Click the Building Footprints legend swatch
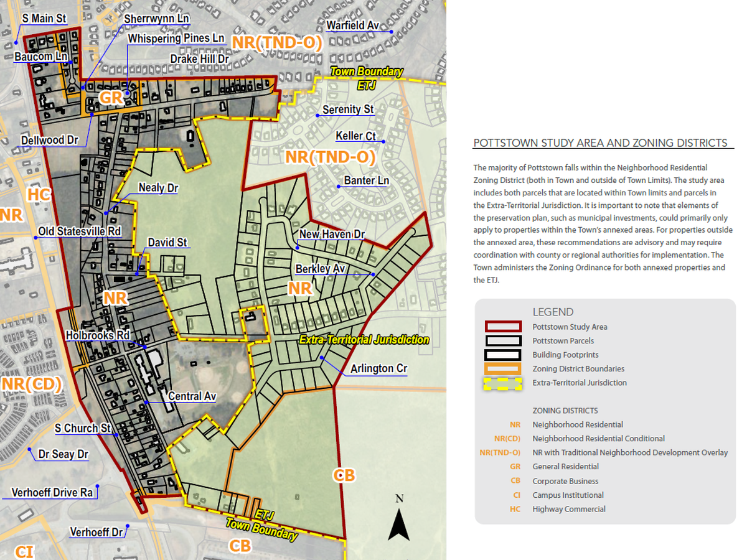 tap(503, 355)
